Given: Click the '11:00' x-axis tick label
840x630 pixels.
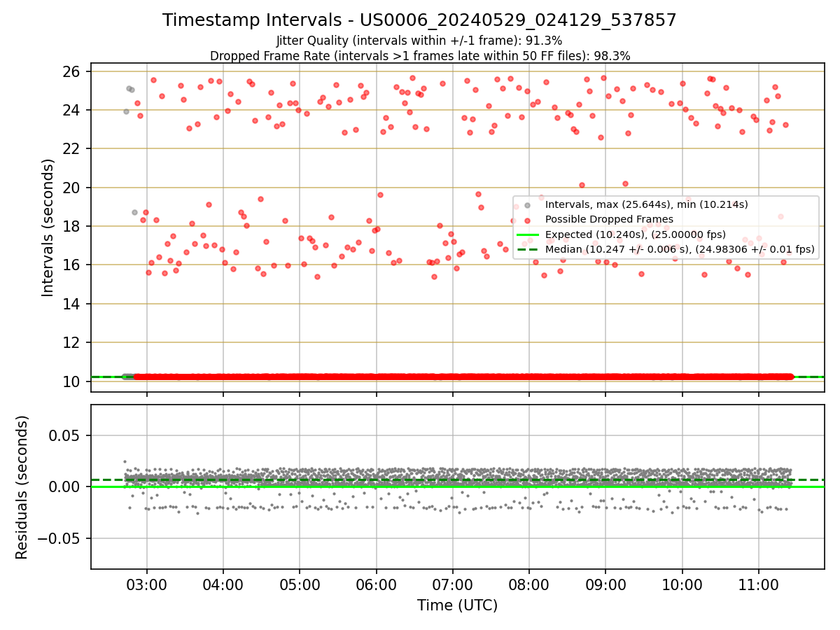Looking at the screenshot, I should point(759,584).
